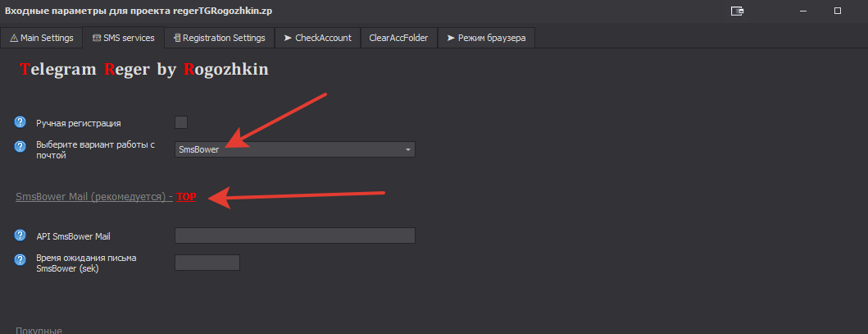Open the SmsBower mail variant dropdown
The width and height of the screenshot is (868, 334).
pyautogui.click(x=294, y=149)
